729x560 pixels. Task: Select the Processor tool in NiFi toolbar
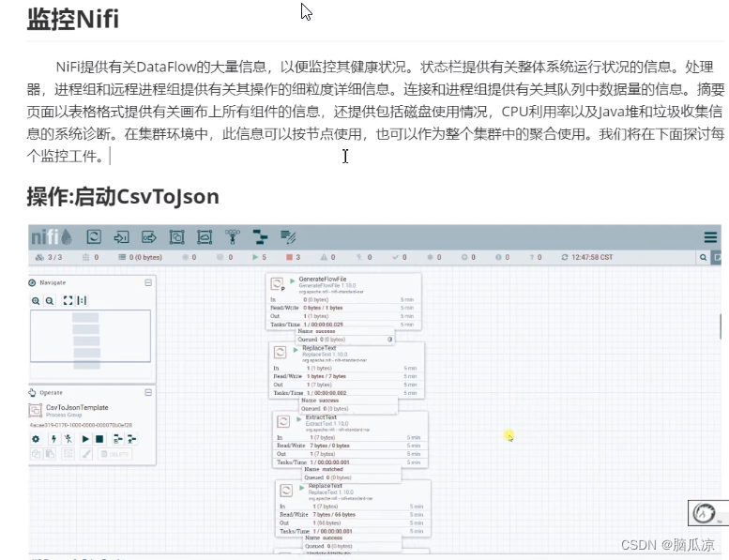pyautogui.click(x=94, y=237)
